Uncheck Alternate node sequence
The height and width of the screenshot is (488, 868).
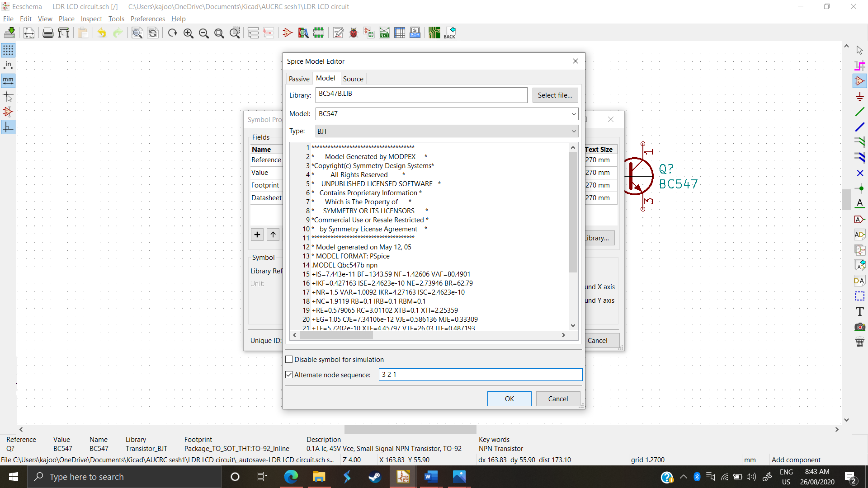(289, 375)
